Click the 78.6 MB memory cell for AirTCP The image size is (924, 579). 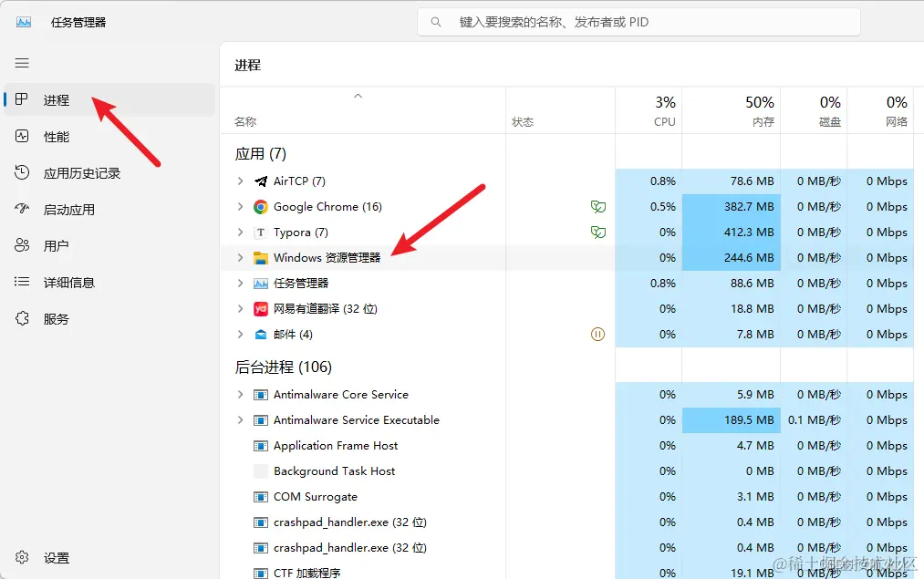tap(732, 181)
